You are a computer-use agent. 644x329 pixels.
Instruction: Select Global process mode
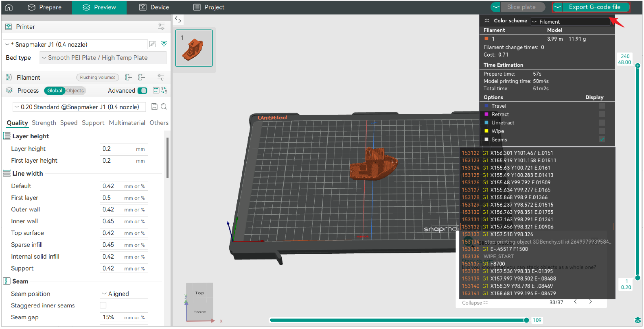coord(55,91)
